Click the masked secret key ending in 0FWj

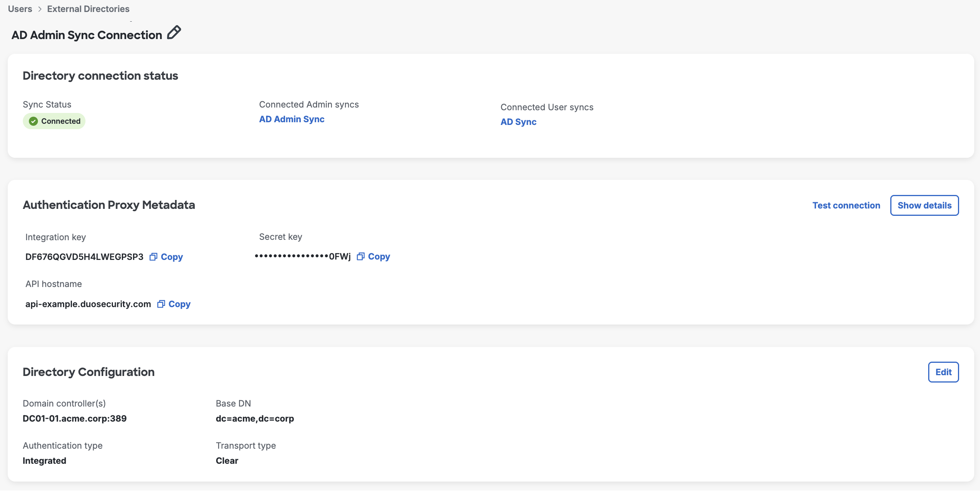click(x=302, y=256)
